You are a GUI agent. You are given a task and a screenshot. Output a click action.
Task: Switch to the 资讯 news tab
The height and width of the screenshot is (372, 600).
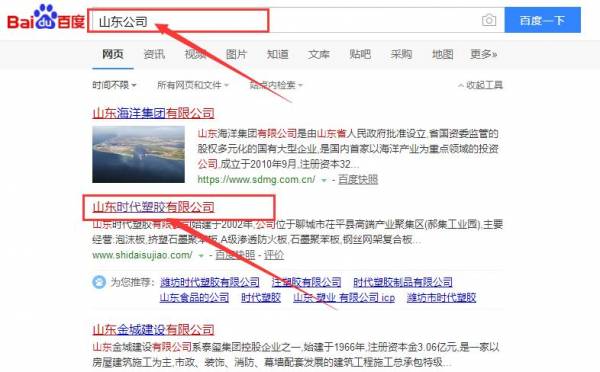154,54
